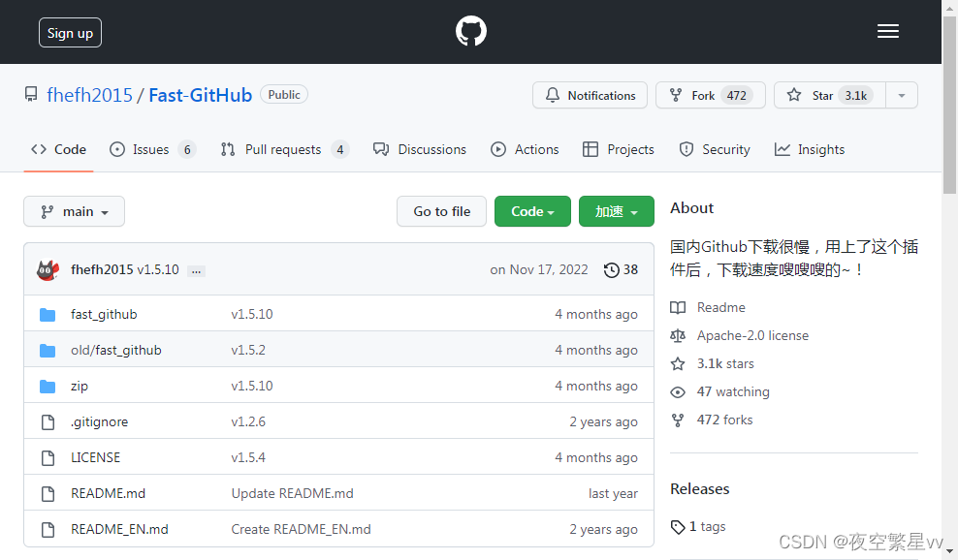The height and width of the screenshot is (560, 958).
Task: Click the 38 commits count link
Action: click(630, 270)
